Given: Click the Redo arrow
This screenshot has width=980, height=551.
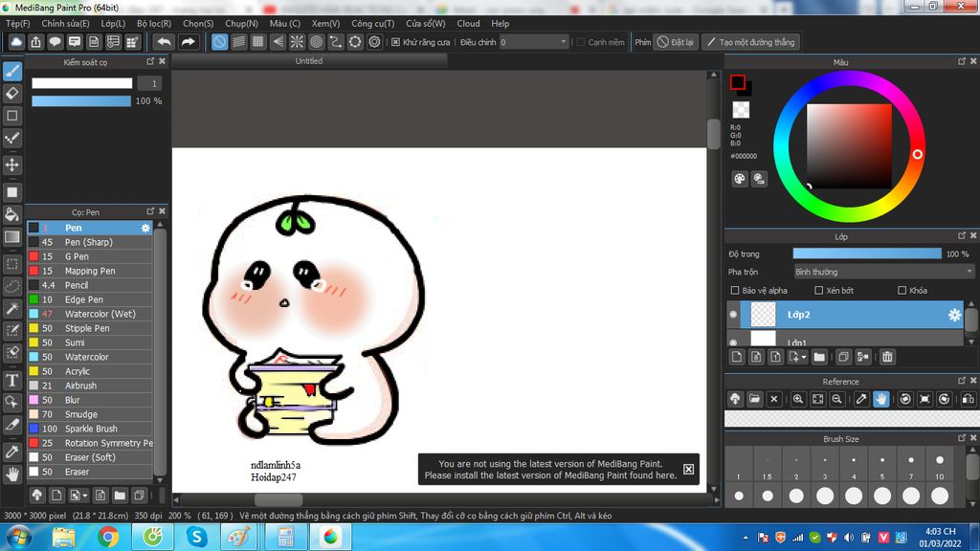Looking at the screenshot, I should coord(188,42).
